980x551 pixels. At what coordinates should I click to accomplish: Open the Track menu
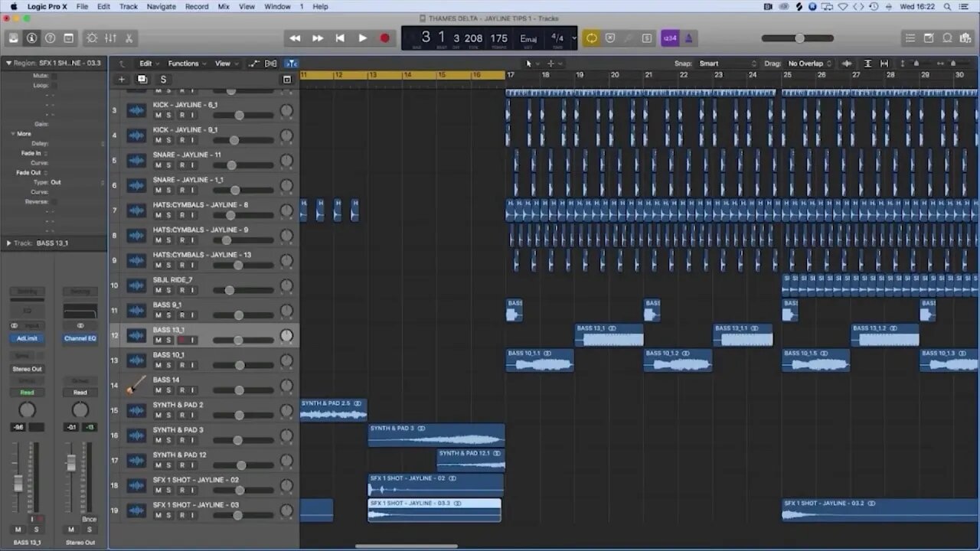pos(129,6)
